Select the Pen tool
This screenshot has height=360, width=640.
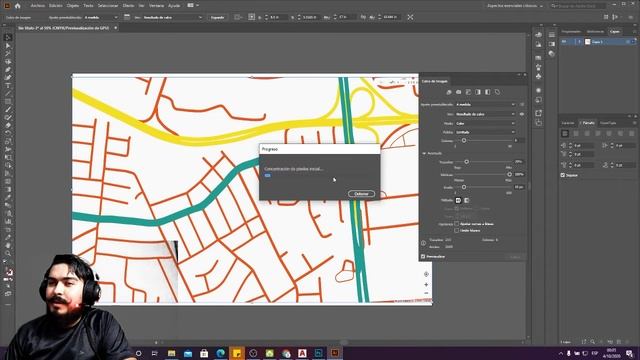point(8,70)
